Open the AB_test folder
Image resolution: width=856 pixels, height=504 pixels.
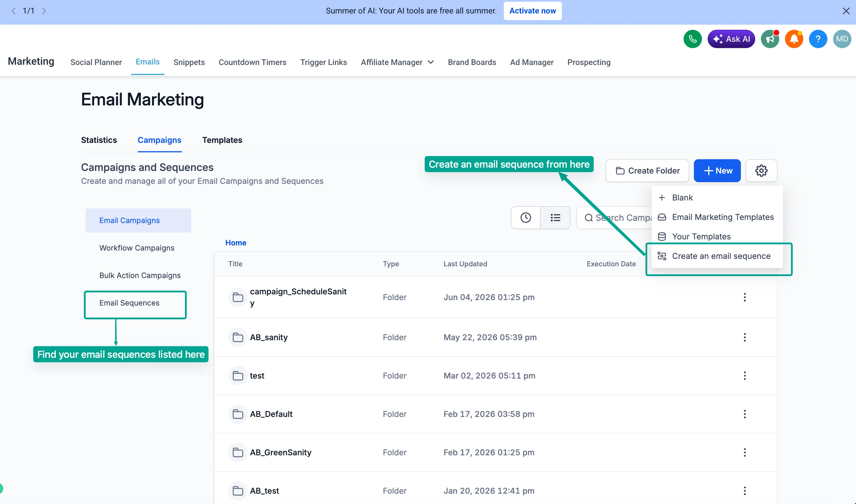(264, 491)
